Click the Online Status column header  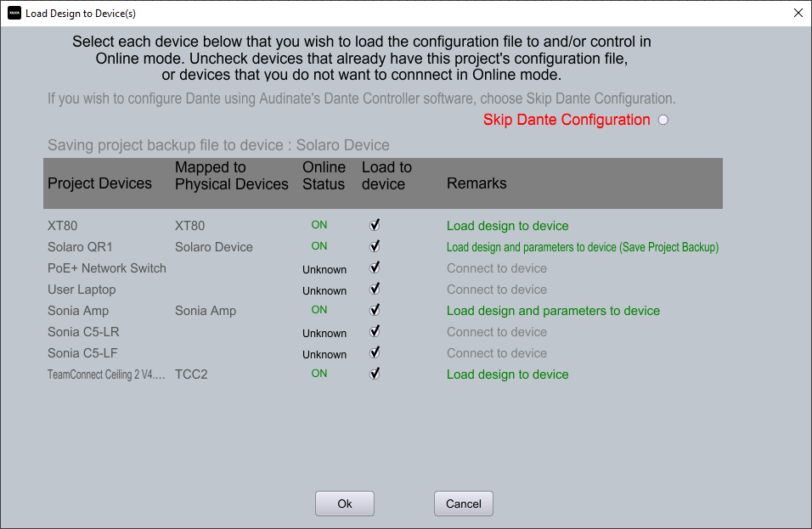(x=324, y=176)
